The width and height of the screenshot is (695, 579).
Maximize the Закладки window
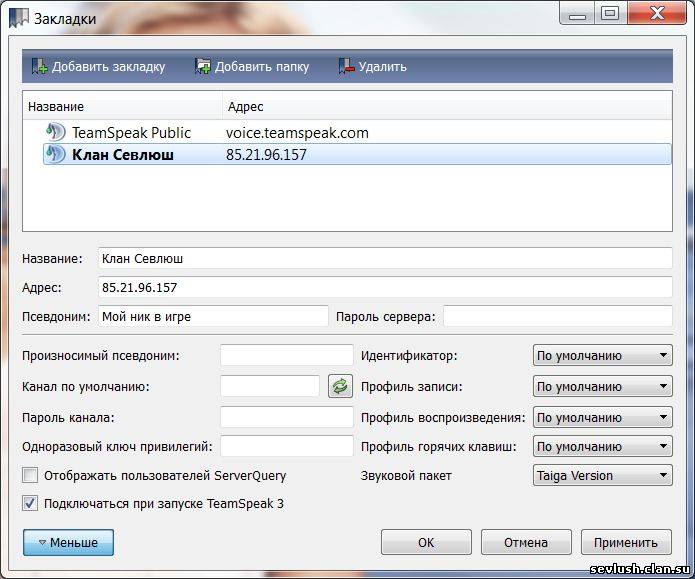[610, 13]
